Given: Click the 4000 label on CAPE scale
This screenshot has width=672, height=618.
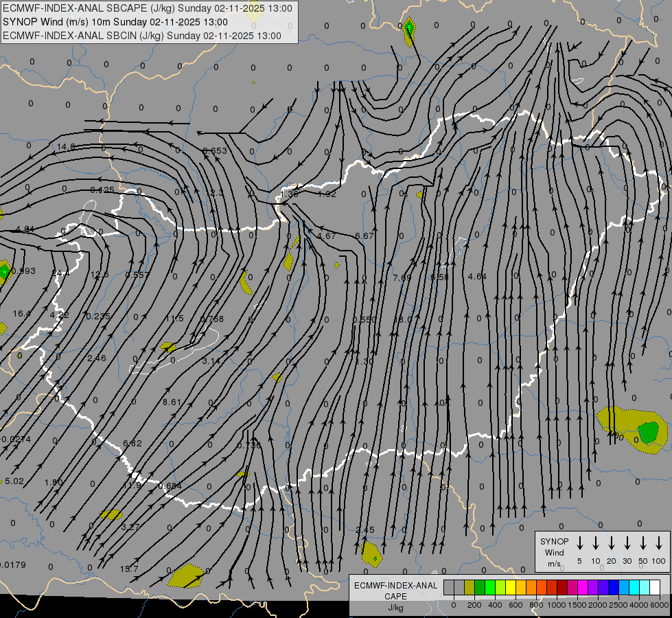Looking at the screenshot, I should tap(638, 605).
